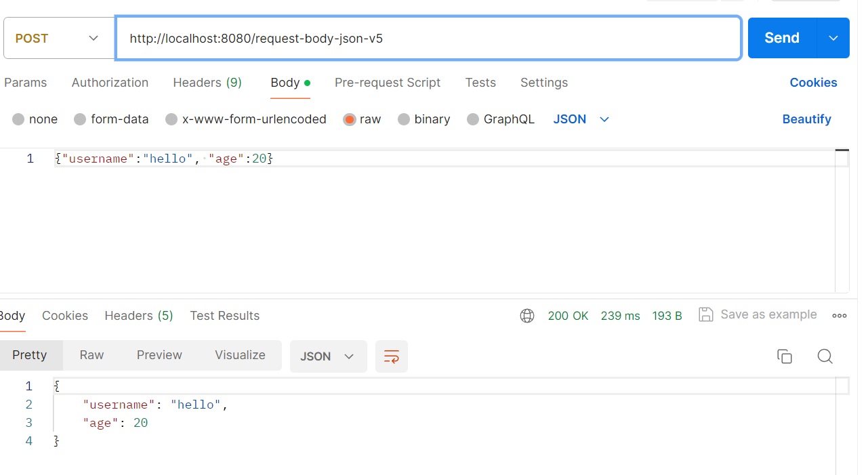Viewport: 868px width, 475px height.
Task: Select the form-data radio option
Action: (80, 119)
